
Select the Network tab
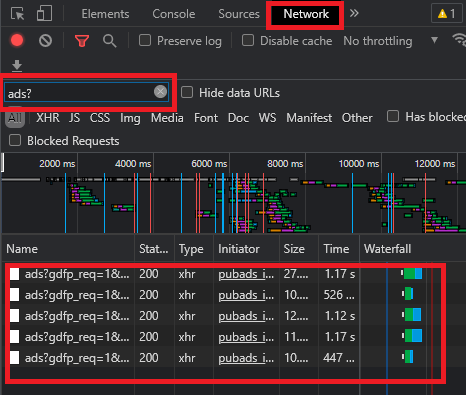click(x=306, y=14)
